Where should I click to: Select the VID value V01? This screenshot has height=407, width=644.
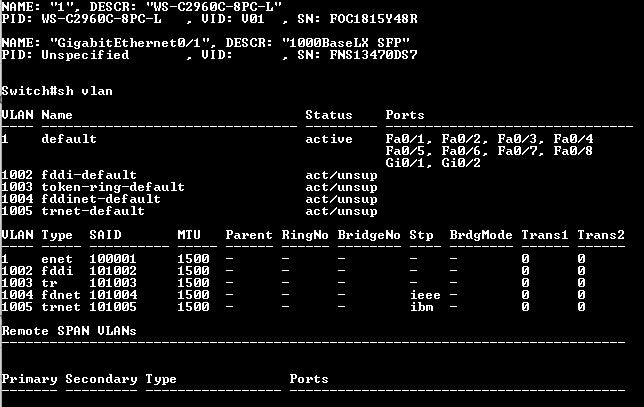(x=253, y=19)
